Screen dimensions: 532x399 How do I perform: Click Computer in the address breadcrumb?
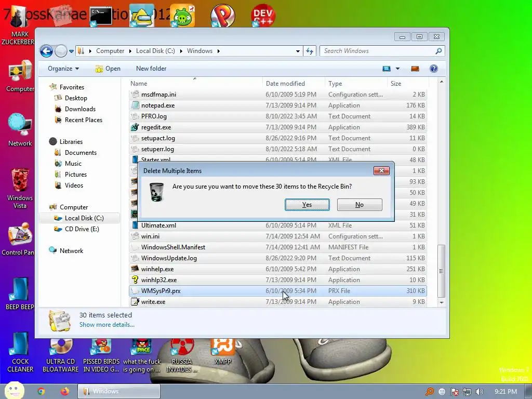pyautogui.click(x=110, y=51)
